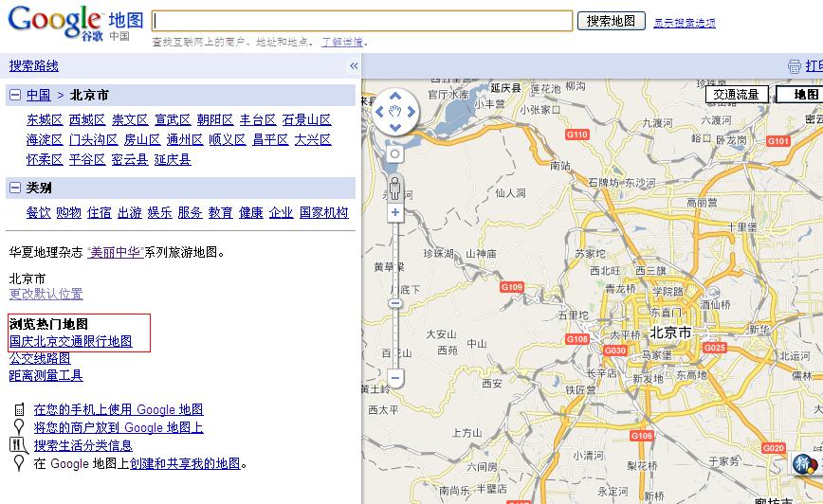This screenshot has height=504, width=823.
Task: Open 在您的手机上使用 Google 地图
Action: point(119,409)
